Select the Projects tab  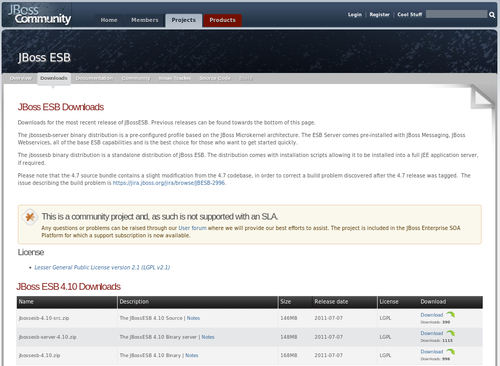184,20
